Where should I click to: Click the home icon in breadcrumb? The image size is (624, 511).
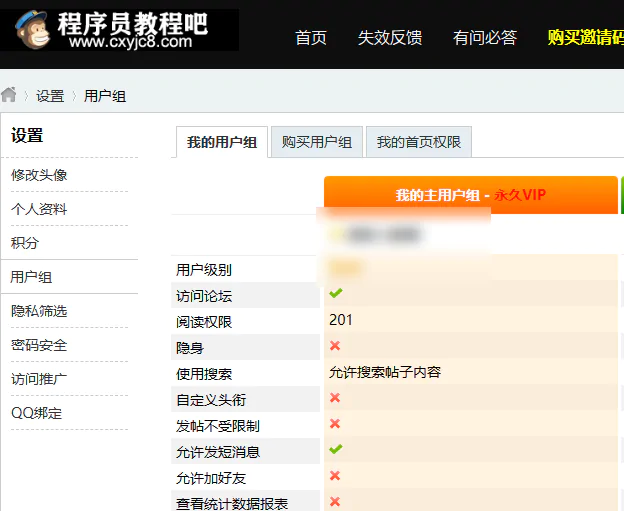click(x=8, y=95)
